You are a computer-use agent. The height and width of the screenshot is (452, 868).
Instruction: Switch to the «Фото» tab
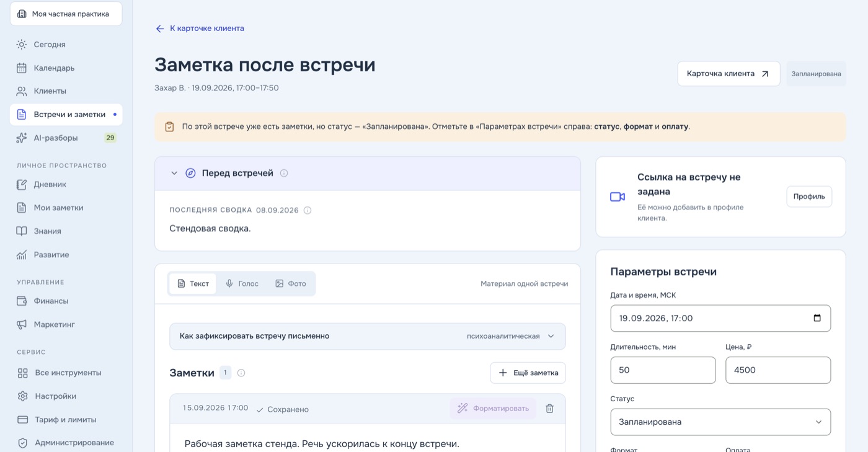click(291, 283)
